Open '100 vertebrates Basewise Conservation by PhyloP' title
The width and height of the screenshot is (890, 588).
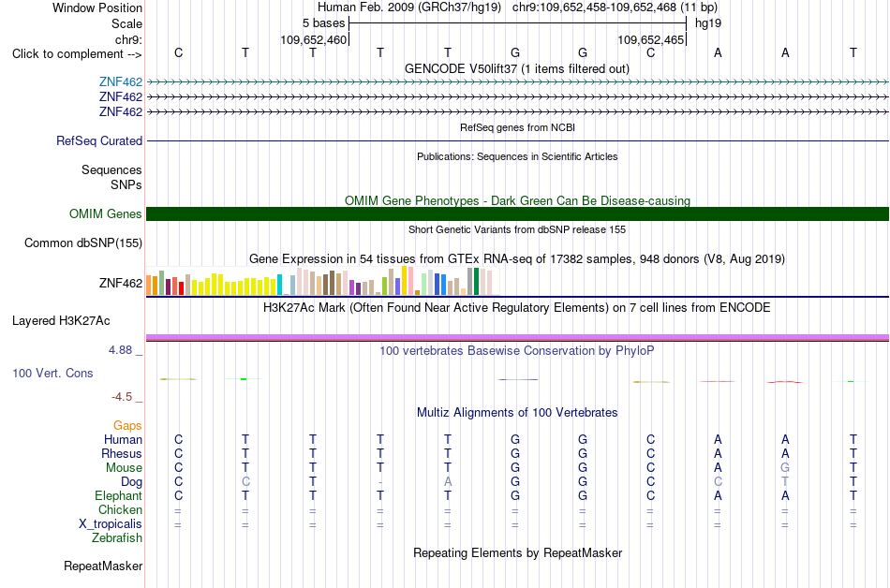point(516,350)
